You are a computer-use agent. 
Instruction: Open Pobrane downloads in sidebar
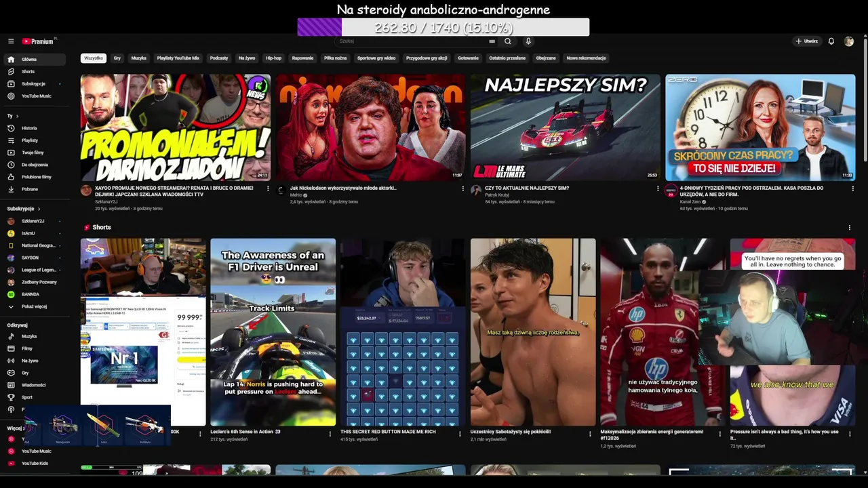click(36, 189)
